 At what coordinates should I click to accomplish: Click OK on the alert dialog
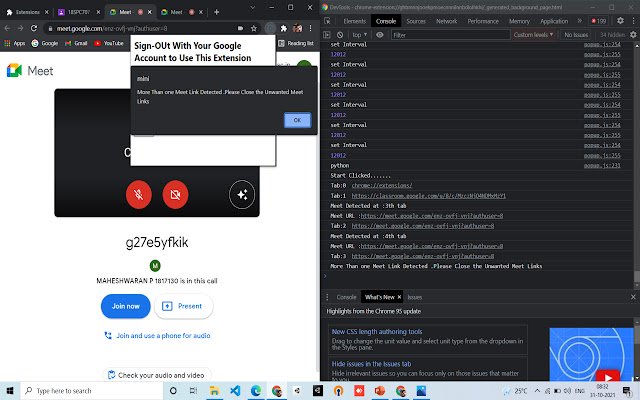(297, 120)
